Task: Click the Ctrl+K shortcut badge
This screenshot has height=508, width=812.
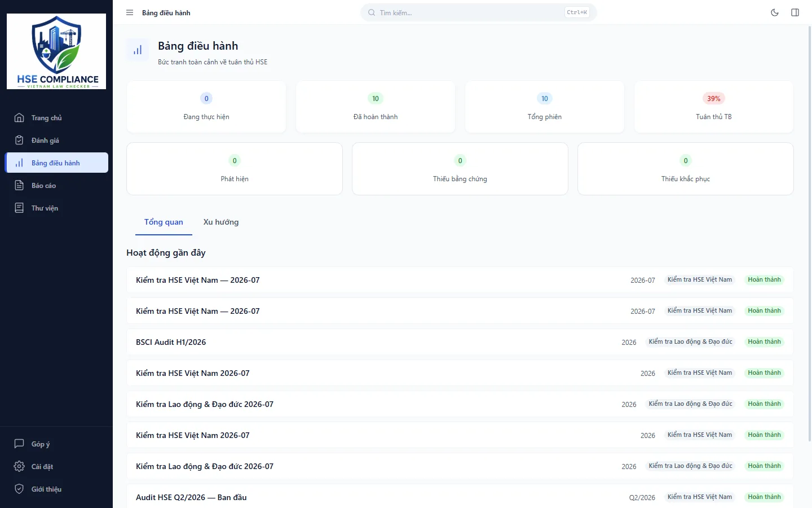Action: point(577,12)
